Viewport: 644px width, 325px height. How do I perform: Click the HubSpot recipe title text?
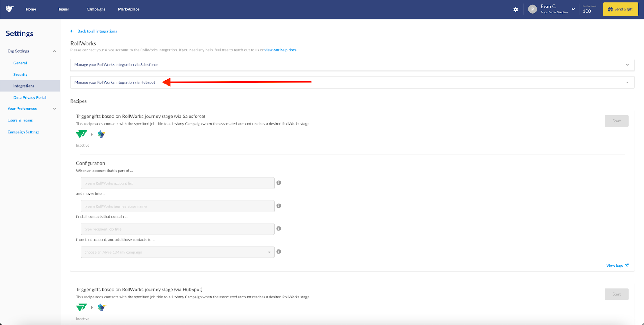coord(139,290)
